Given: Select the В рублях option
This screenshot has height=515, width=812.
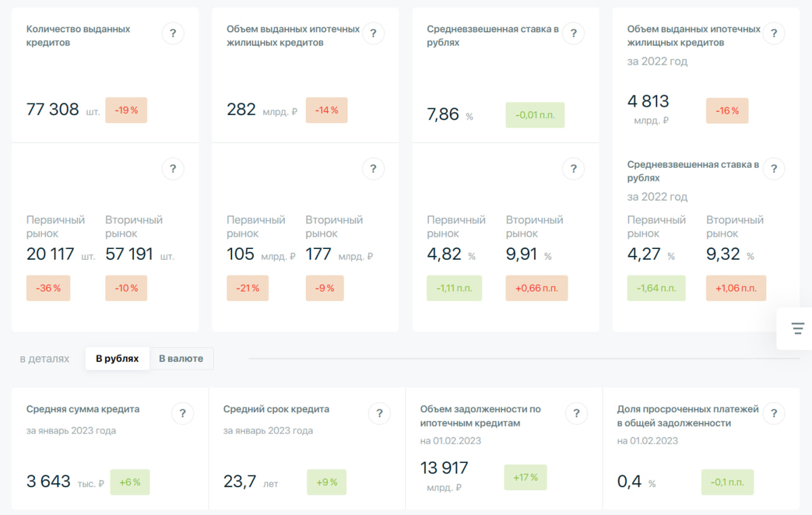Looking at the screenshot, I should [x=117, y=359].
